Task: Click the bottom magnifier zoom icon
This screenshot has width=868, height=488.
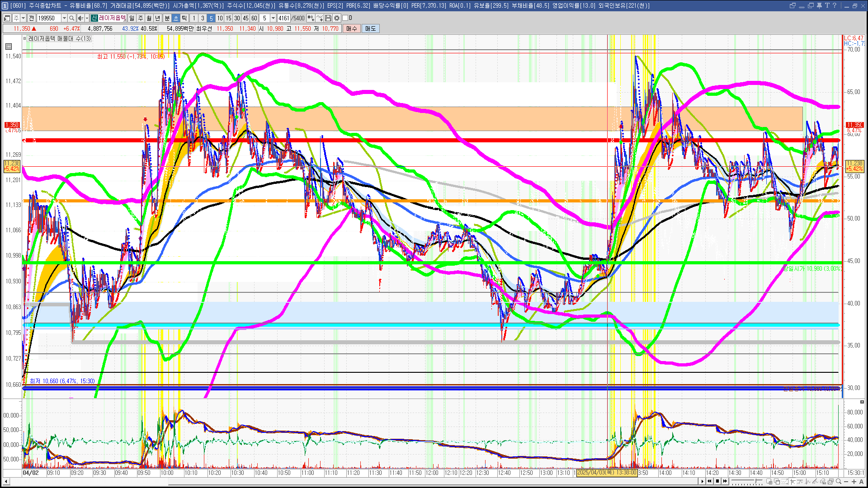Action: [838, 481]
